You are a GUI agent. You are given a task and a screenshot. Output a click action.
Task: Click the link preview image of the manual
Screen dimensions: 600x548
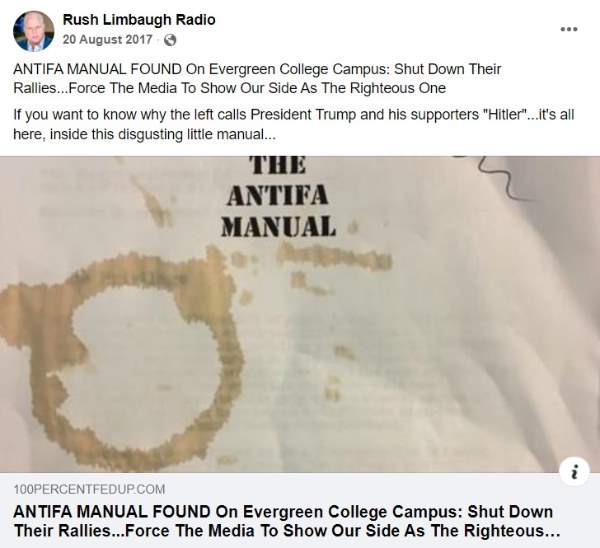300,314
